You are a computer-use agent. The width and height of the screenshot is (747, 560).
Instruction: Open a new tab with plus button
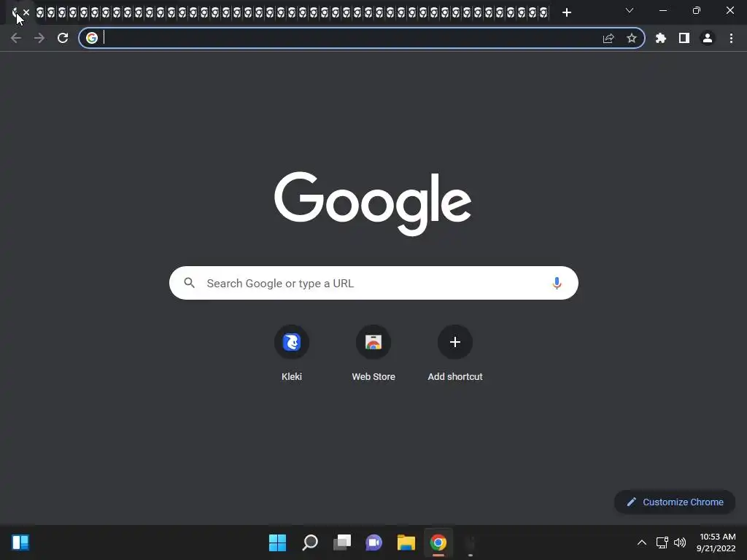[x=566, y=12]
